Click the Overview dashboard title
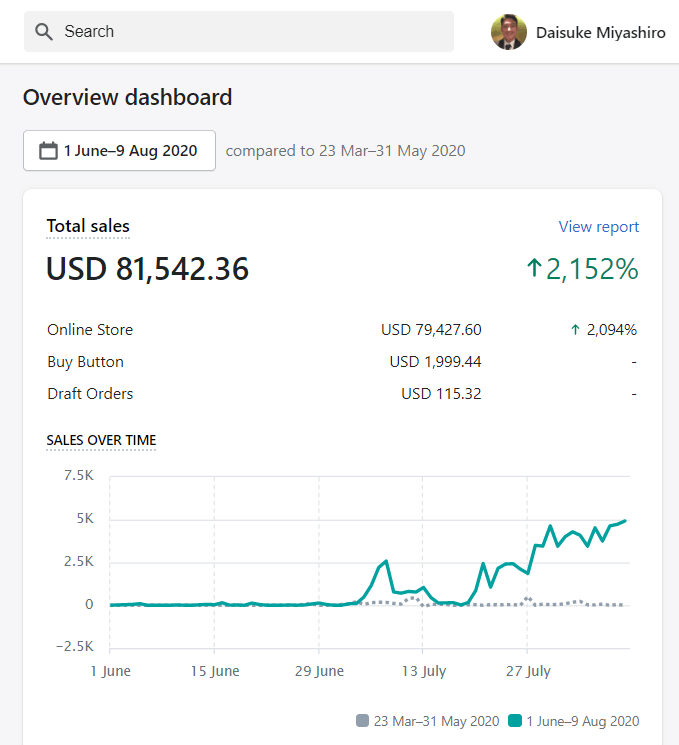The width and height of the screenshot is (679, 745). tap(127, 97)
